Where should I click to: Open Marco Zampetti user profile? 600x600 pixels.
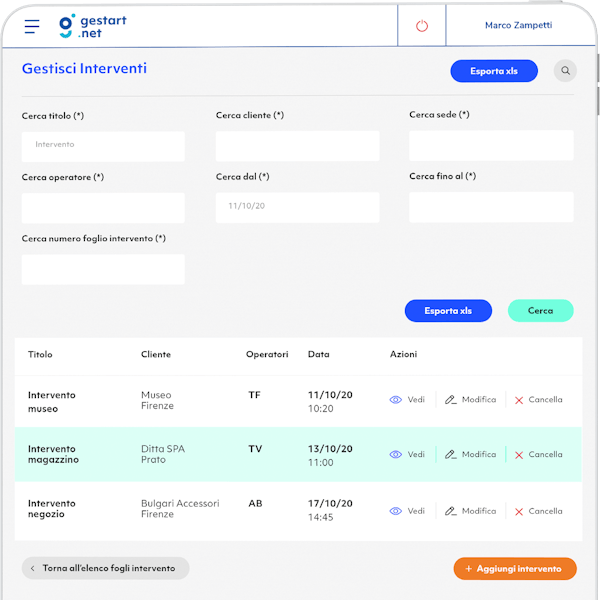click(x=518, y=25)
